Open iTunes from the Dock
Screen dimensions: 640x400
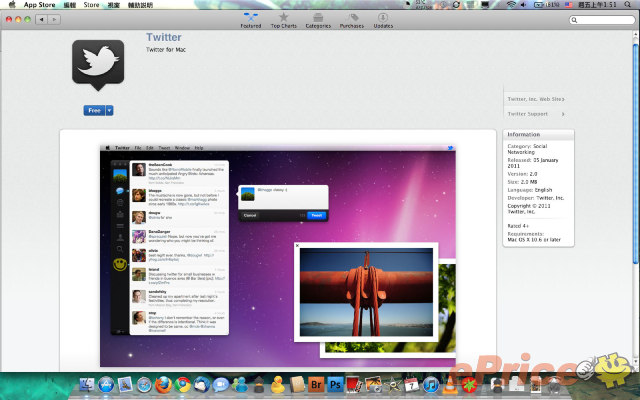[x=431, y=384]
